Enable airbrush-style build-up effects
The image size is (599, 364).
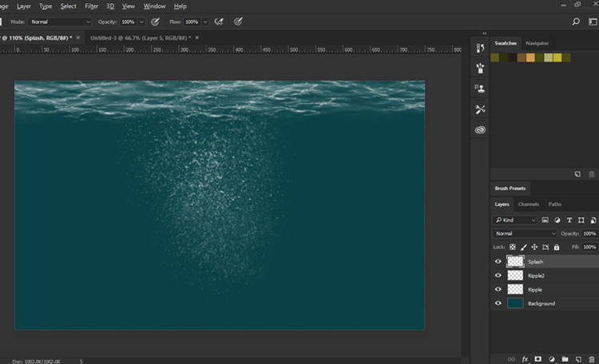pos(217,22)
